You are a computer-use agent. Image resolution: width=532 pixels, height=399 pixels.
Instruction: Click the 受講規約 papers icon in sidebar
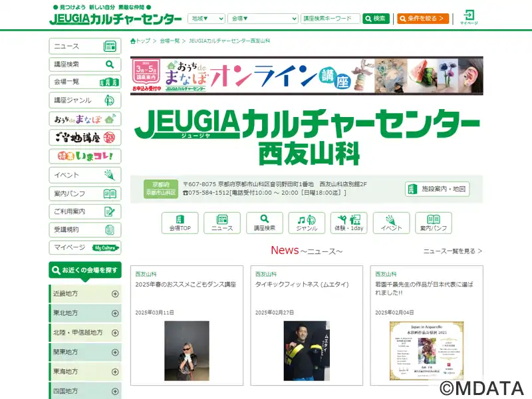click(x=110, y=229)
